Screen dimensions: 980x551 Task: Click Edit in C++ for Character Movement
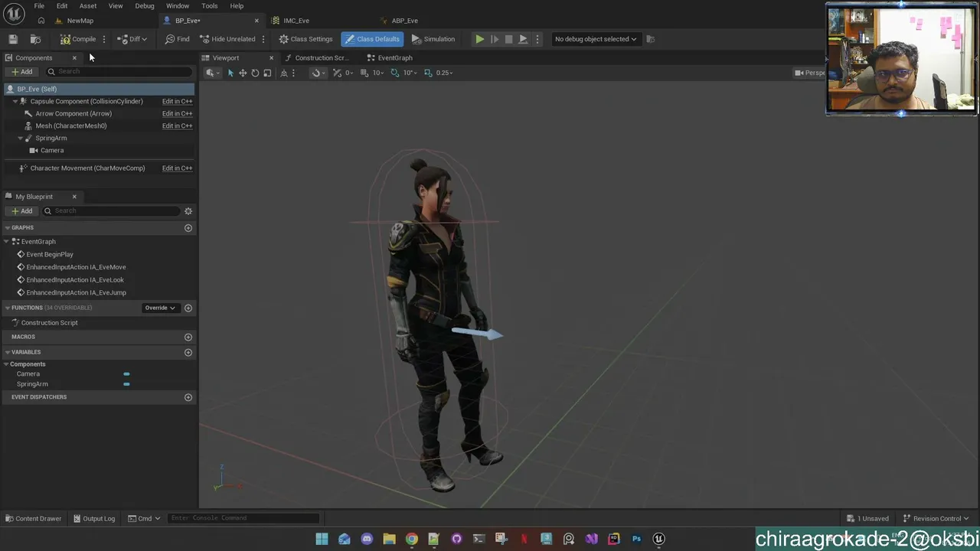(177, 168)
